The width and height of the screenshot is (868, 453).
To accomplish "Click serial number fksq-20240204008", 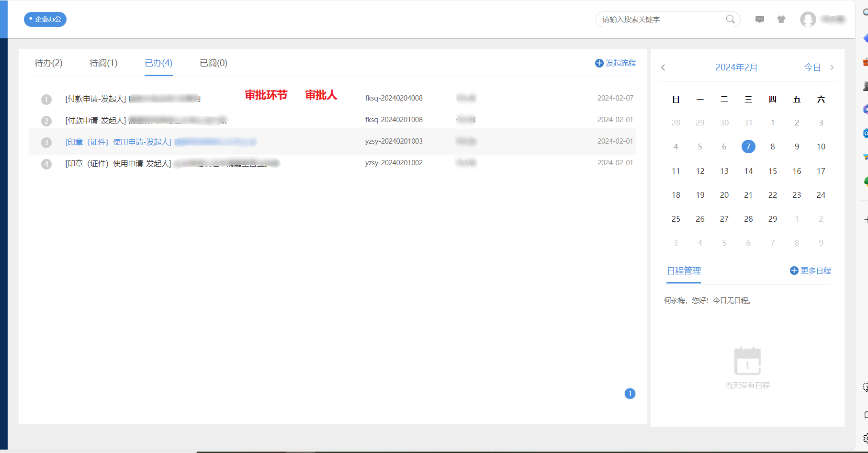I will pos(394,98).
